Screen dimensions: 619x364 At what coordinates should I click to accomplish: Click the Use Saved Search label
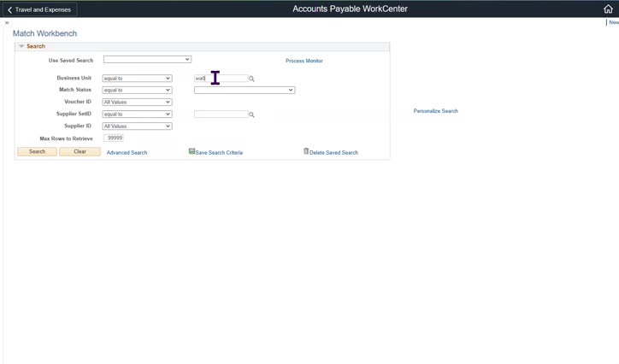coord(71,61)
